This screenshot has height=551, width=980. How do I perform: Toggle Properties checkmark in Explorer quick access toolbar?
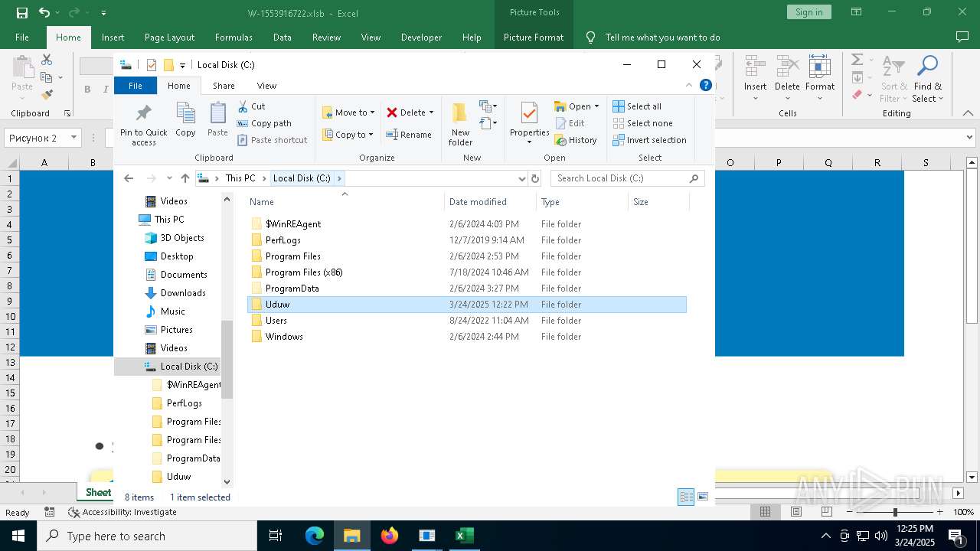coord(152,65)
